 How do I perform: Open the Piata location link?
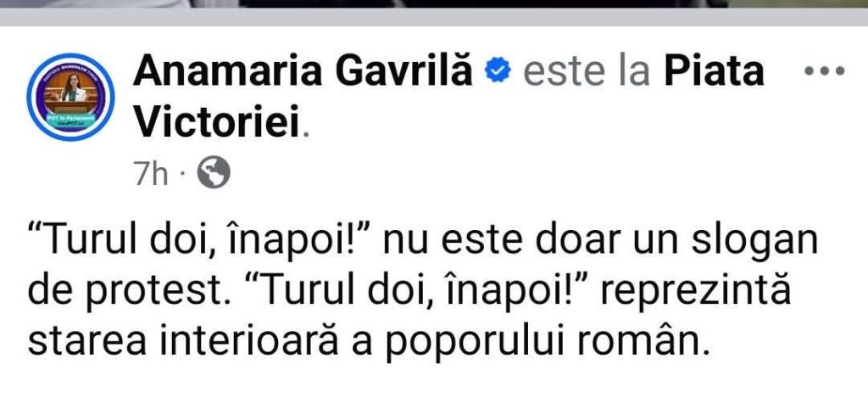(x=714, y=71)
